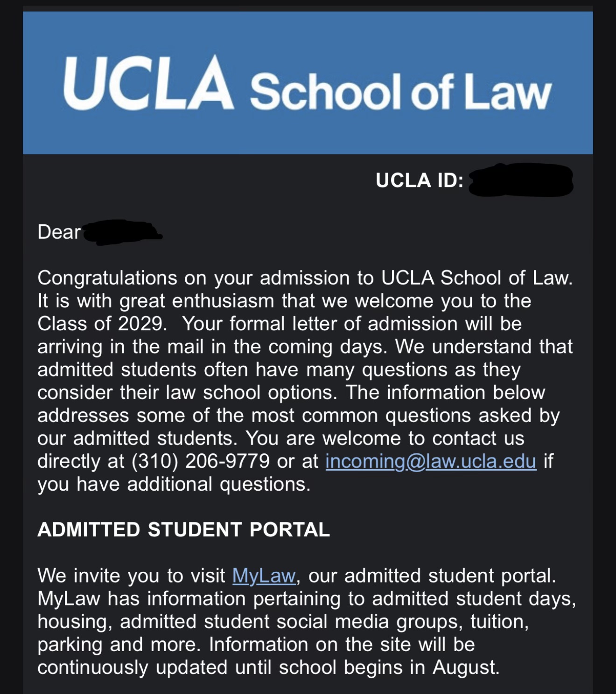Screen dimensions: 616x694
Task: Open the MyLaw admitted student portal link
Action: pos(264,576)
